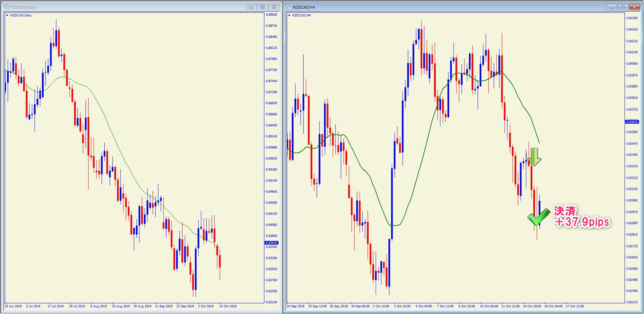Viewport: 644px width, 314px height.
Task: Click the NZDCAD,H4 window chart icon
Action: (289, 7)
